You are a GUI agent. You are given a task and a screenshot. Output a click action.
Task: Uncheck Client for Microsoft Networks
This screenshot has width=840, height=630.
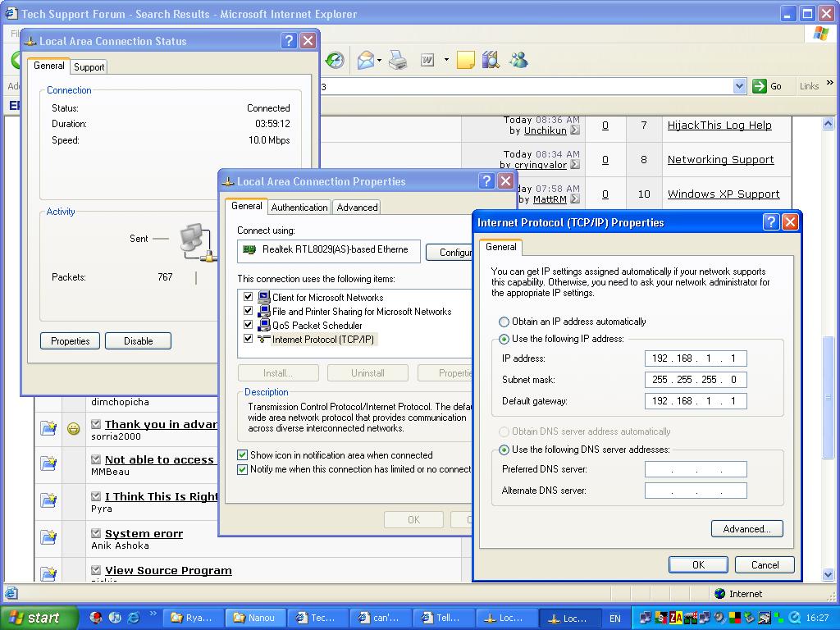click(248, 297)
